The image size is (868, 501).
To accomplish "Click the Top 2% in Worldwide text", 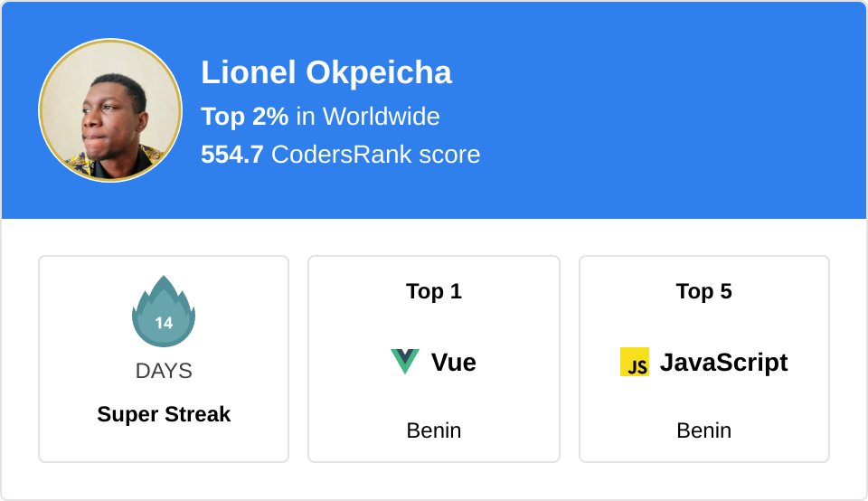I will pos(320,117).
